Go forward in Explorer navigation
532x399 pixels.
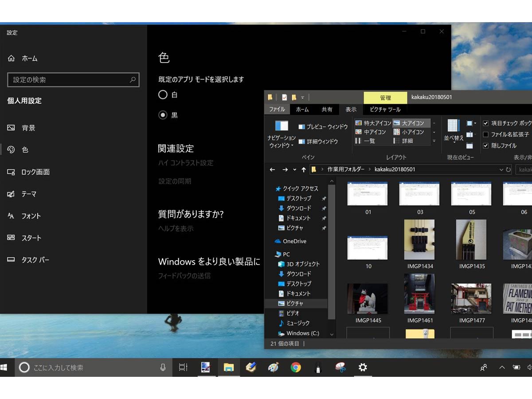coord(285,169)
